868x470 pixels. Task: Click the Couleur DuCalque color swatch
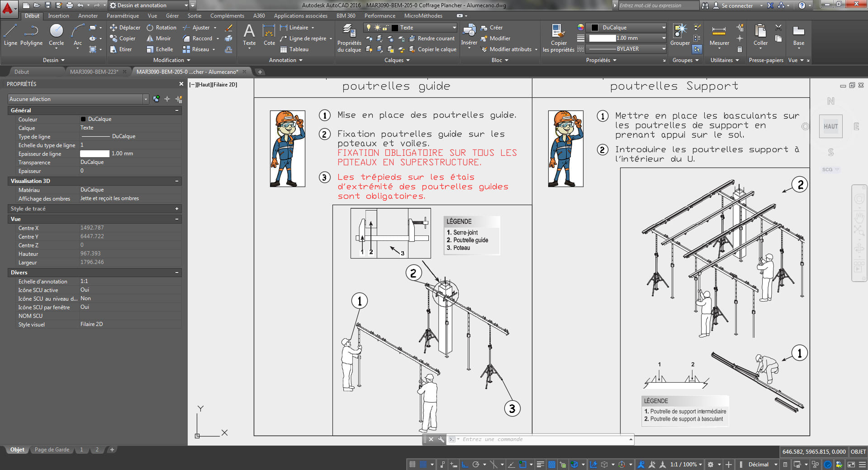click(84, 119)
